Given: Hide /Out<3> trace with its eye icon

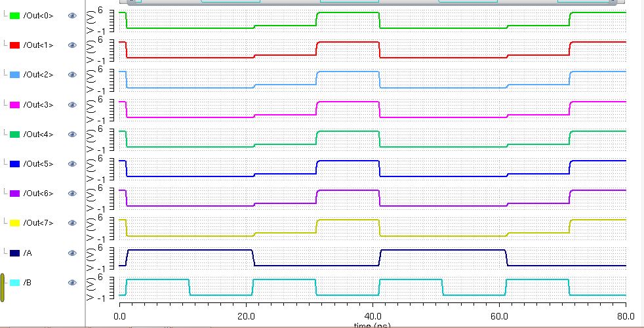Looking at the screenshot, I should point(72,105).
